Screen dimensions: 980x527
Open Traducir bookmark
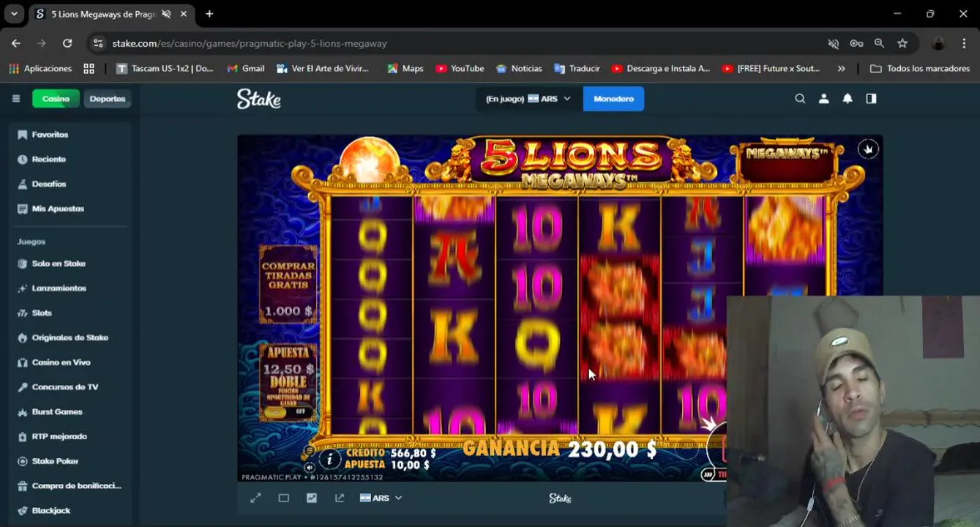click(x=577, y=68)
